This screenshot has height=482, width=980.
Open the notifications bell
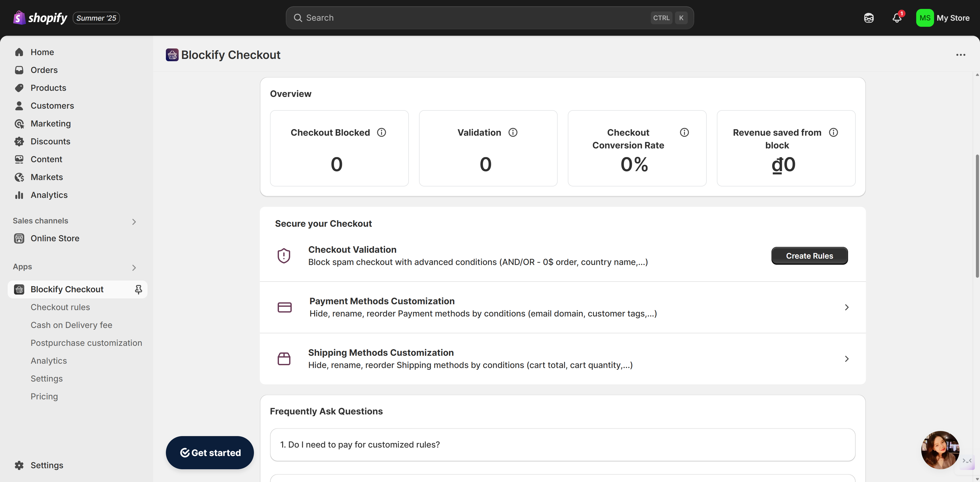(x=897, y=18)
